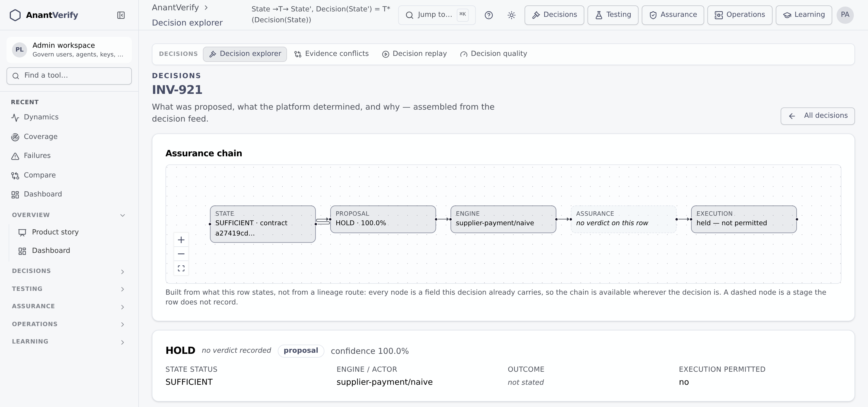The width and height of the screenshot is (868, 407).
Task: Click the SUFFICIENT state status value
Action: pos(189,382)
